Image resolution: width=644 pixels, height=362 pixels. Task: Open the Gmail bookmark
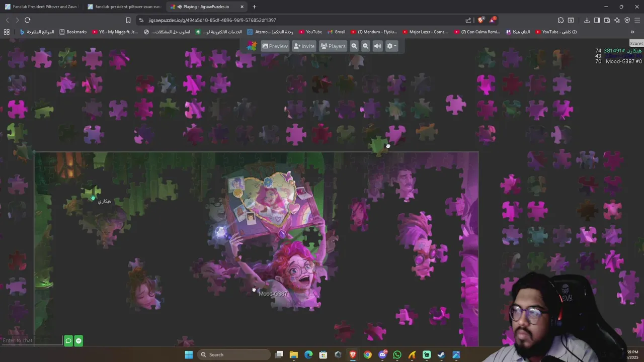click(336, 32)
